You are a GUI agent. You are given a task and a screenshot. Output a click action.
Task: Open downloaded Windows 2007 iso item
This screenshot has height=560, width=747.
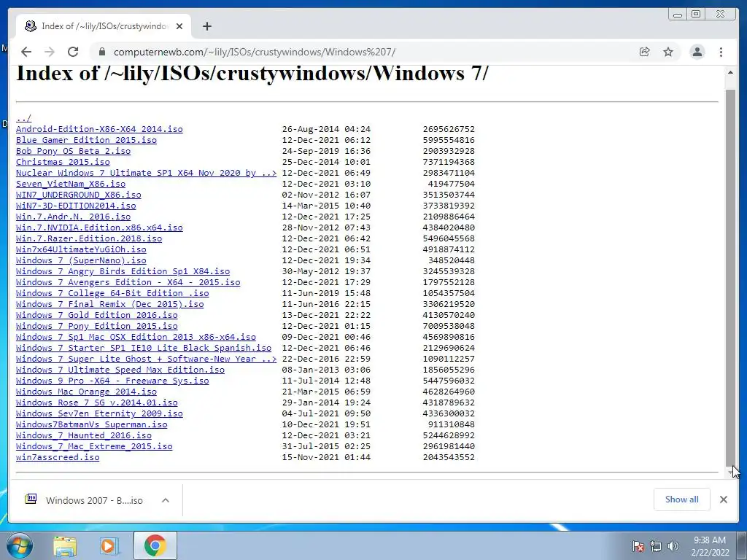point(85,500)
